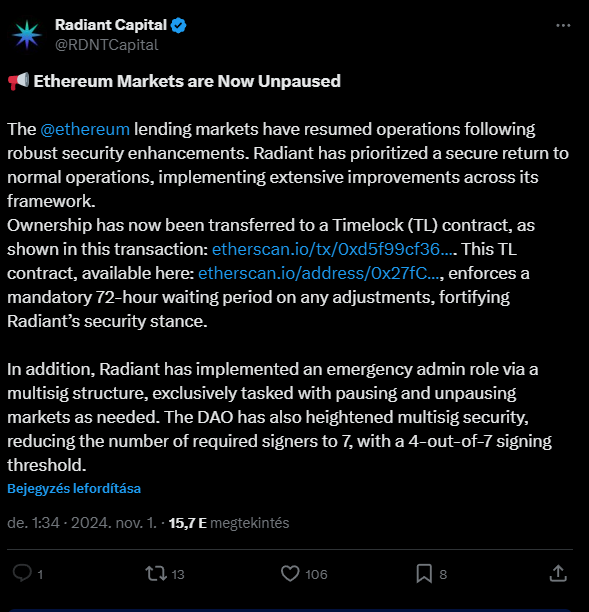Open etherscan.io/address/0x27fC link
Image resolution: width=589 pixels, height=612 pixels.
pos(319,273)
